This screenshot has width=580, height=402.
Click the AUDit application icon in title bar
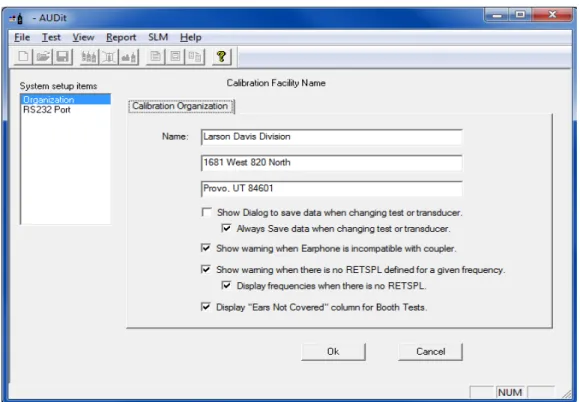click(16, 18)
